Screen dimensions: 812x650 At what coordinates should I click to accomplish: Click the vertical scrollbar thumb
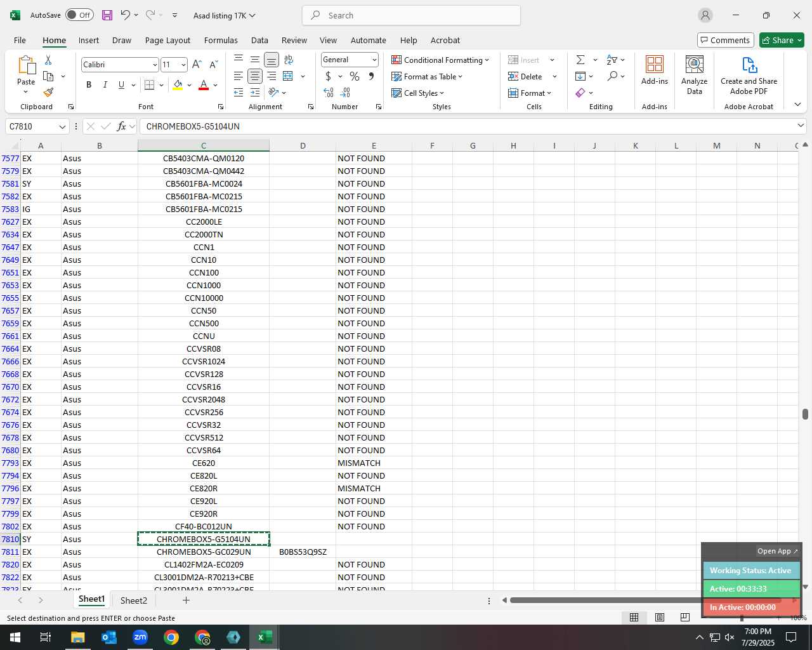pos(805,414)
